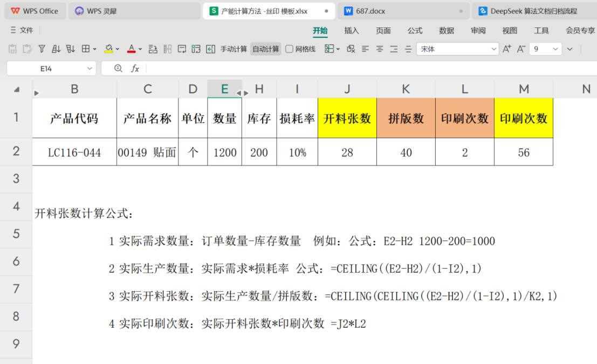597x364 pixels.
Task: Click the fx insert function icon
Action: pos(135,68)
